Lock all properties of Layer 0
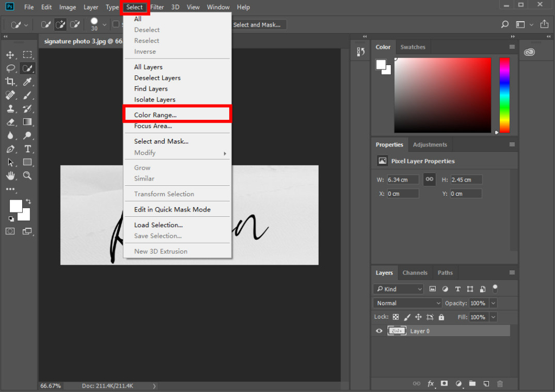Screen dimensions: 555x392 (441, 317)
